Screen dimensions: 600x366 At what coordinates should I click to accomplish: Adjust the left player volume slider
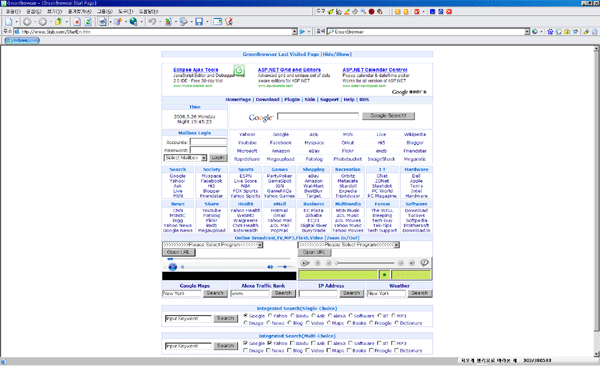point(285,267)
